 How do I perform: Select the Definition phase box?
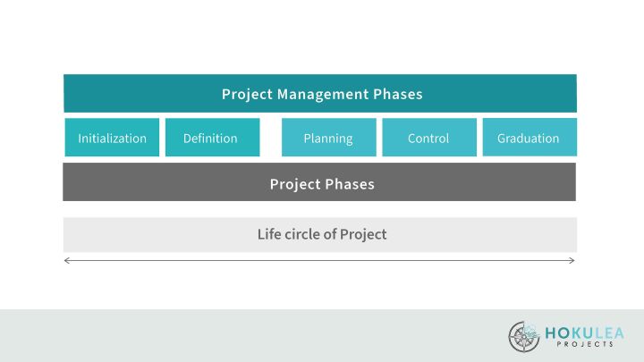coord(212,138)
